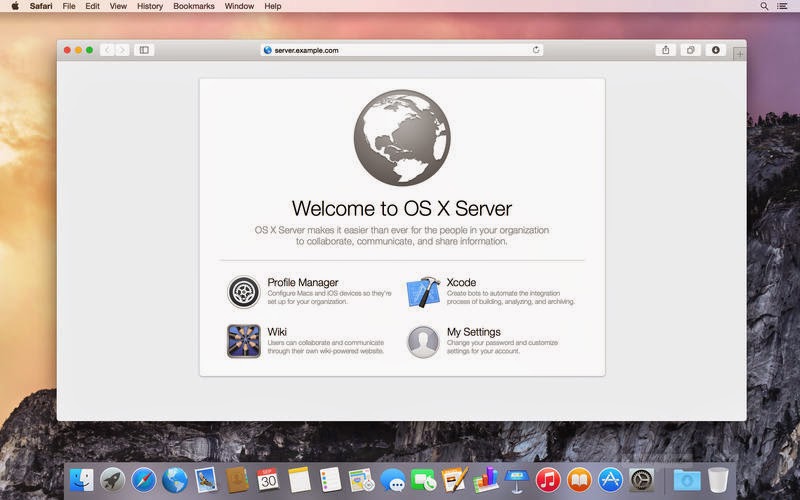Open System Preferences from the Dock
The image size is (800, 500).
[641, 480]
